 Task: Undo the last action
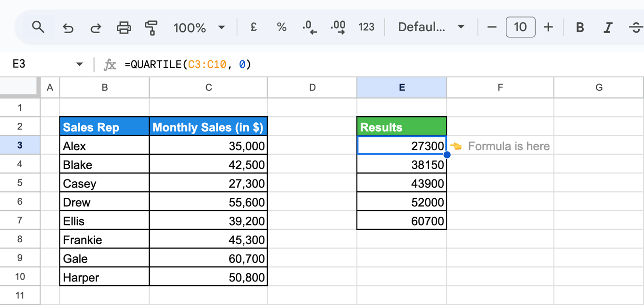click(68, 28)
